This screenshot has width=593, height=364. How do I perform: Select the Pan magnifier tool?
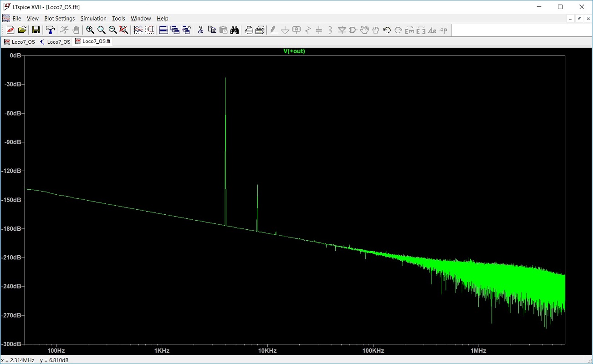(101, 30)
